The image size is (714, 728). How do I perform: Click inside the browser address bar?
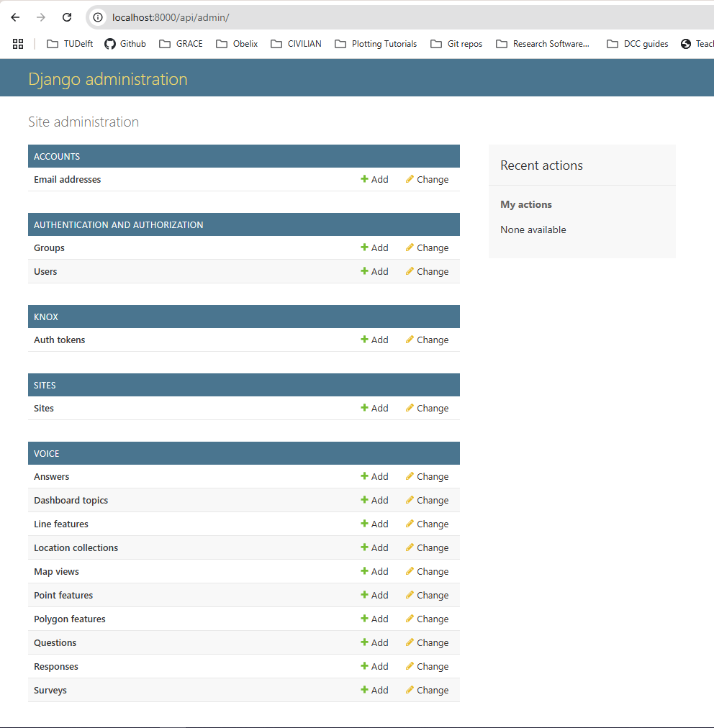(216, 17)
